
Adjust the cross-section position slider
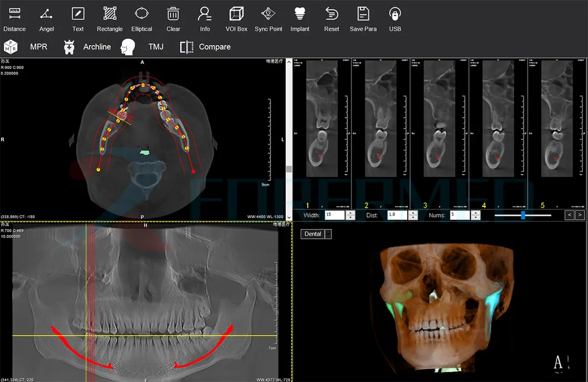tap(522, 215)
